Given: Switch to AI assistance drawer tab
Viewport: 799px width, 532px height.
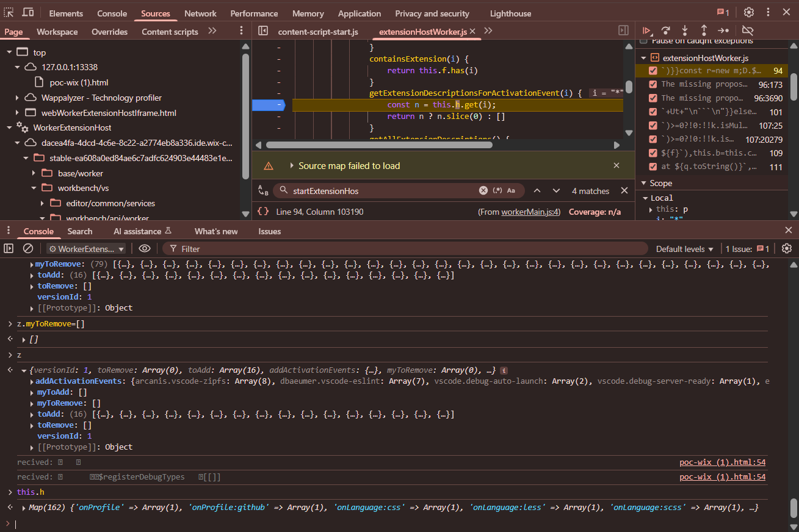Looking at the screenshot, I should click(142, 231).
